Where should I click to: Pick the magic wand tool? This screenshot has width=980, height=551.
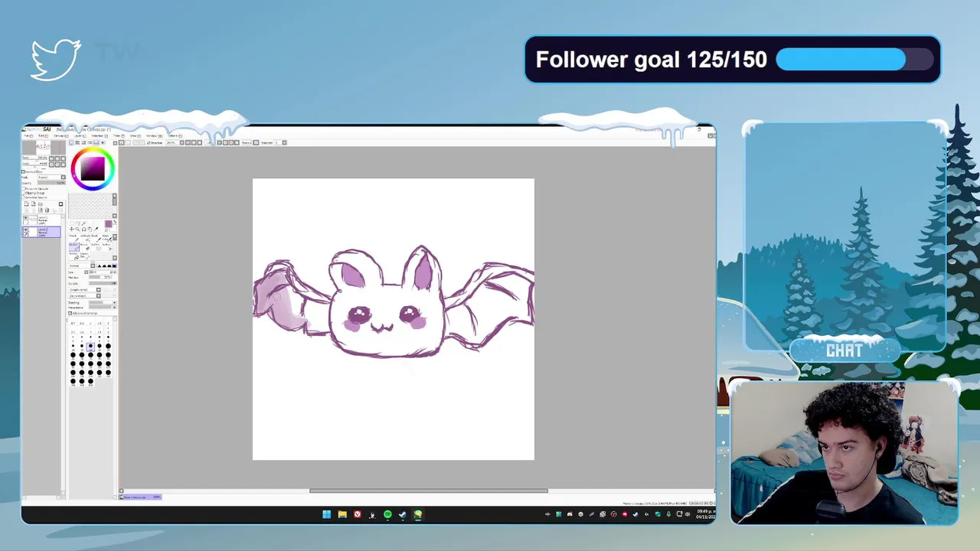(83, 223)
